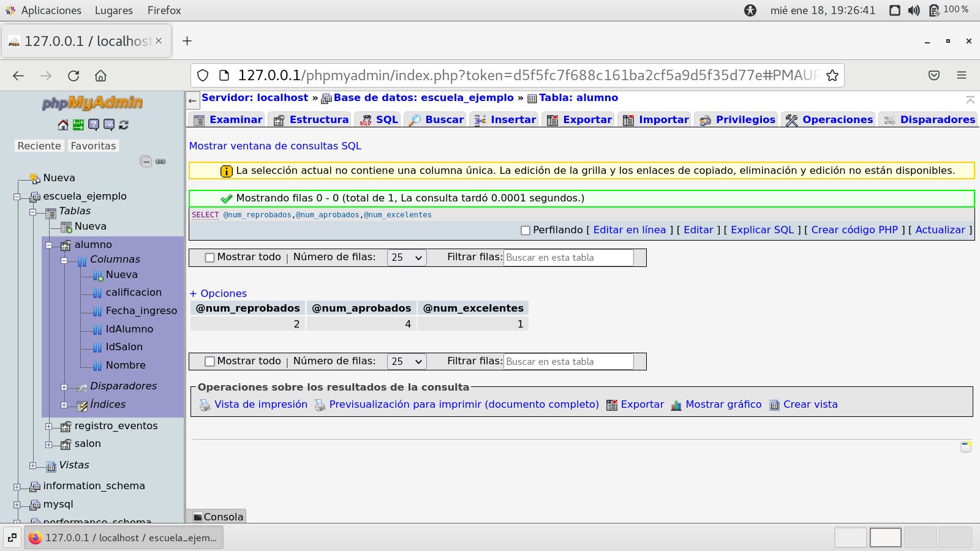Click the Explicar SQL link
Viewport: 980px width, 551px height.
coord(762,230)
